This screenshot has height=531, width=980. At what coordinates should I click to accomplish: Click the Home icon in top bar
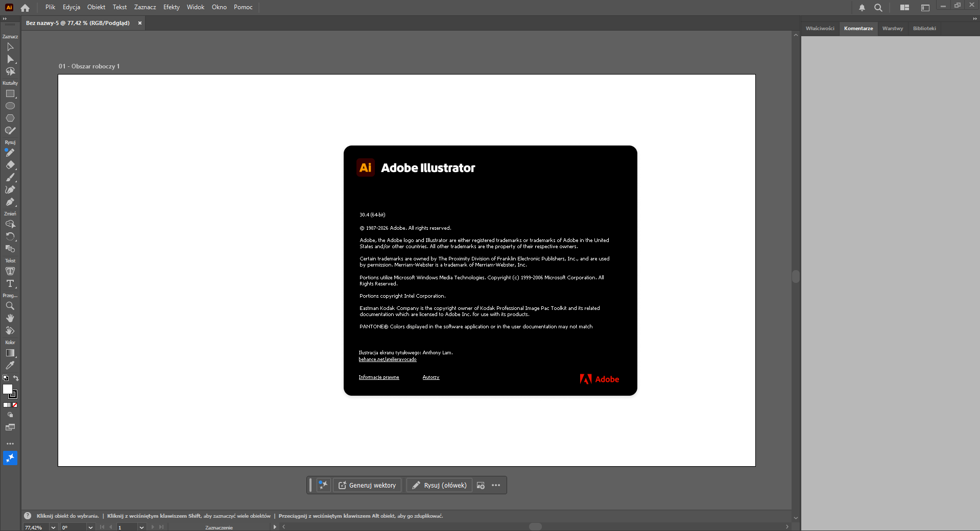pos(25,8)
